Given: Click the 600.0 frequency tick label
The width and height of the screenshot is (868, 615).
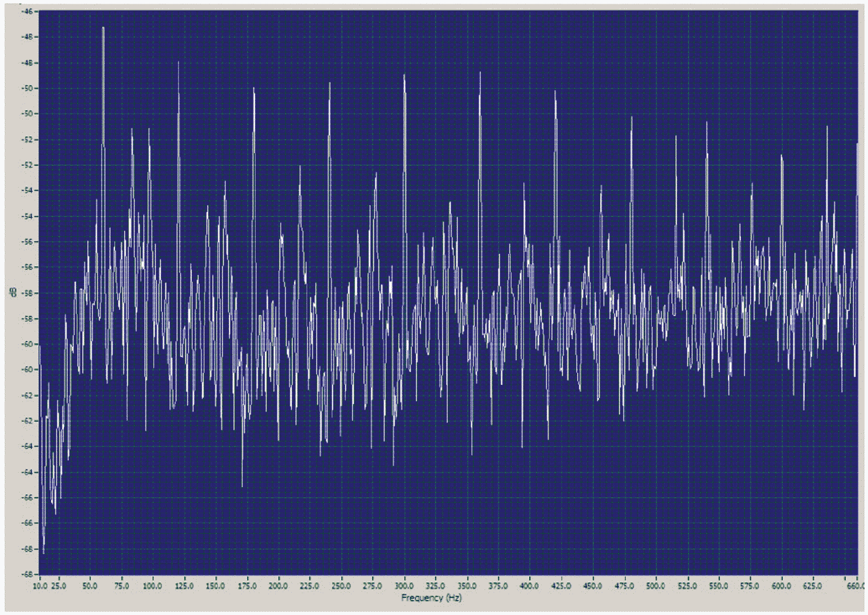Looking at the screenshot, I should click(781, 586).
